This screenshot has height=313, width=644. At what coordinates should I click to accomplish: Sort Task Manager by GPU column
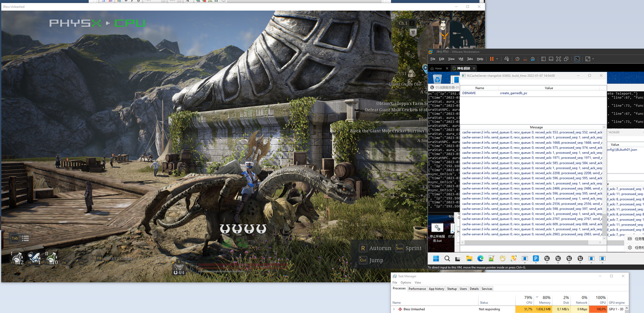598,299
